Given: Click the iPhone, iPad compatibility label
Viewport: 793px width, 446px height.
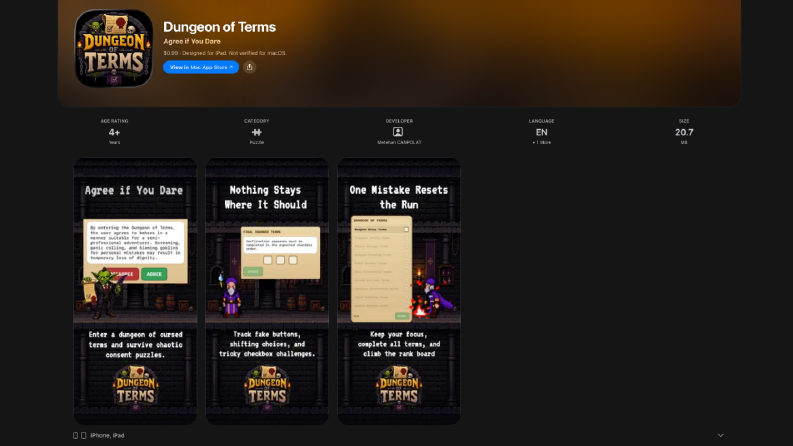Looking at the screenshot, I should click(107, 435).
